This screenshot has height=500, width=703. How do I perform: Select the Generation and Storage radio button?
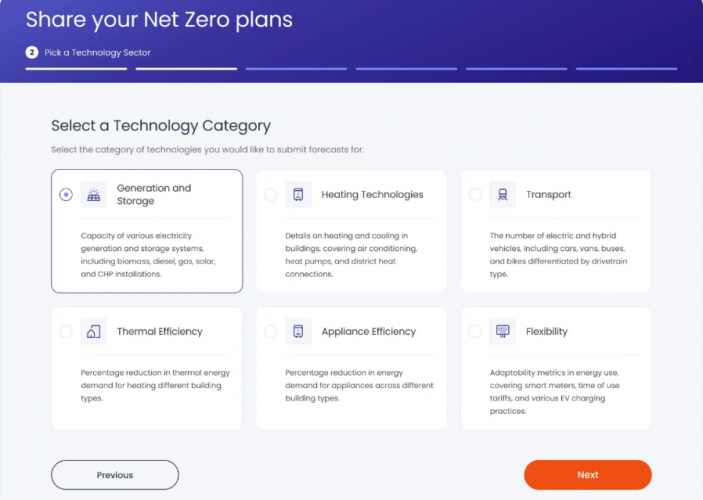coord(66,195)
